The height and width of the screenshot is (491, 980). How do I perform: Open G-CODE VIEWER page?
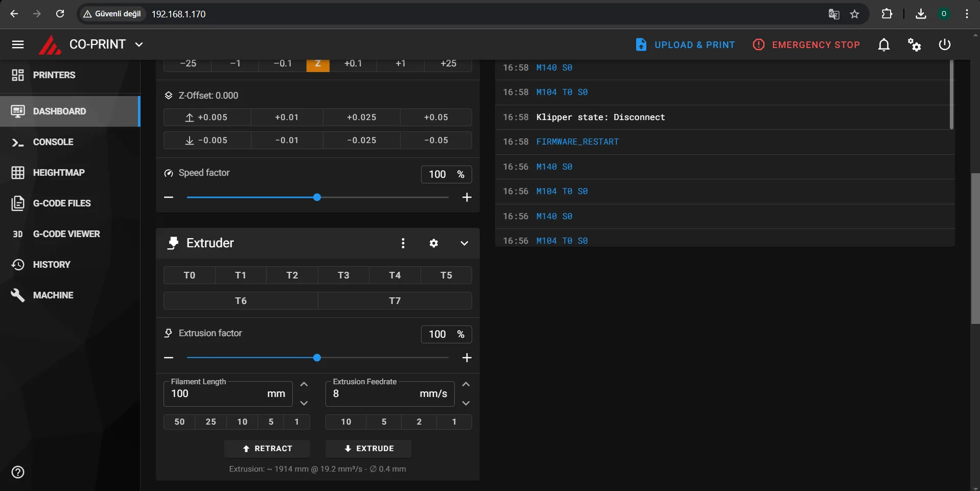(x=70, y=233)
